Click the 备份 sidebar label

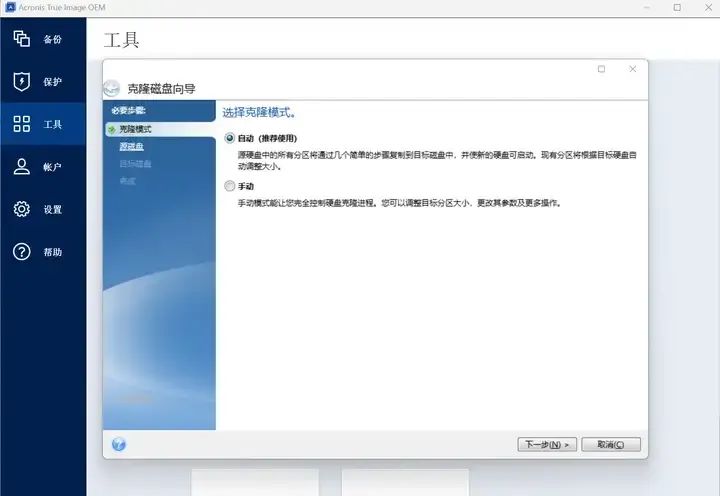coord(52,39)
